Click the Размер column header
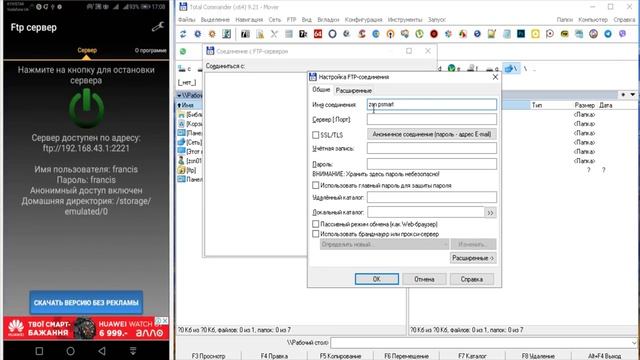The width and height of the screenshot is (640, 360). [x=584, y=105]
